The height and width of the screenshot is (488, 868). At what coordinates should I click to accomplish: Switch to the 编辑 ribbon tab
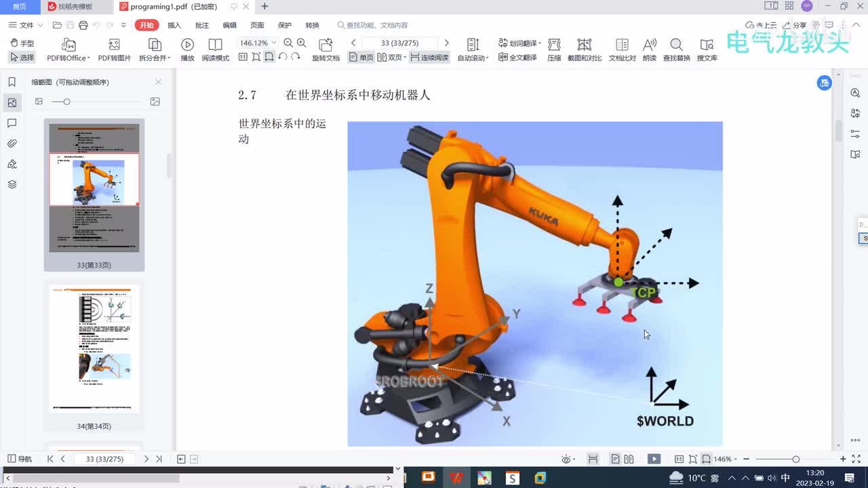(x=230, y=25)
